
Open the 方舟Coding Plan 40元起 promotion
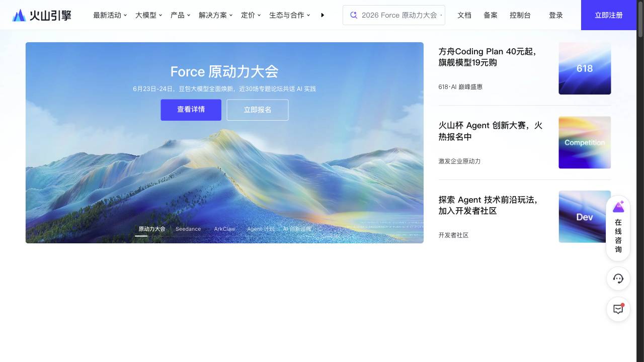[488, 57]
